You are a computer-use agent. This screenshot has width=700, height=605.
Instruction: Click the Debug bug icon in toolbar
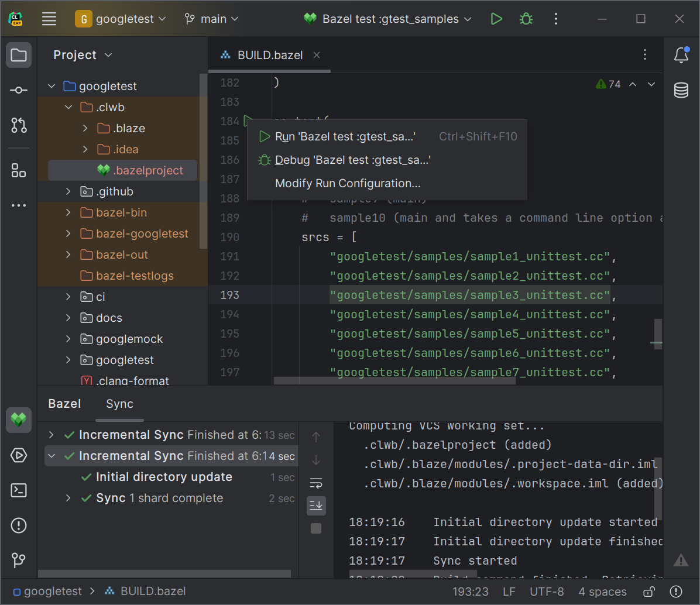coord(526,19)
